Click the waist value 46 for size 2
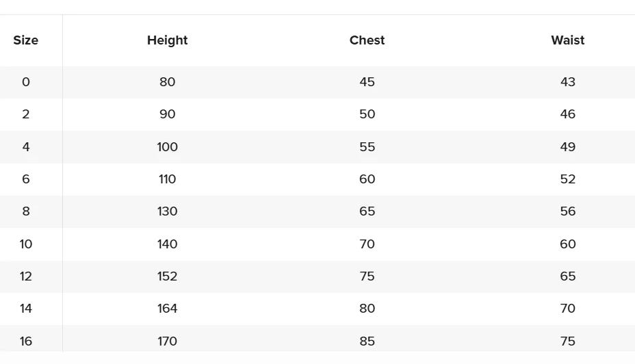This screenshot has height=364, width=635. tap(567, 114)
